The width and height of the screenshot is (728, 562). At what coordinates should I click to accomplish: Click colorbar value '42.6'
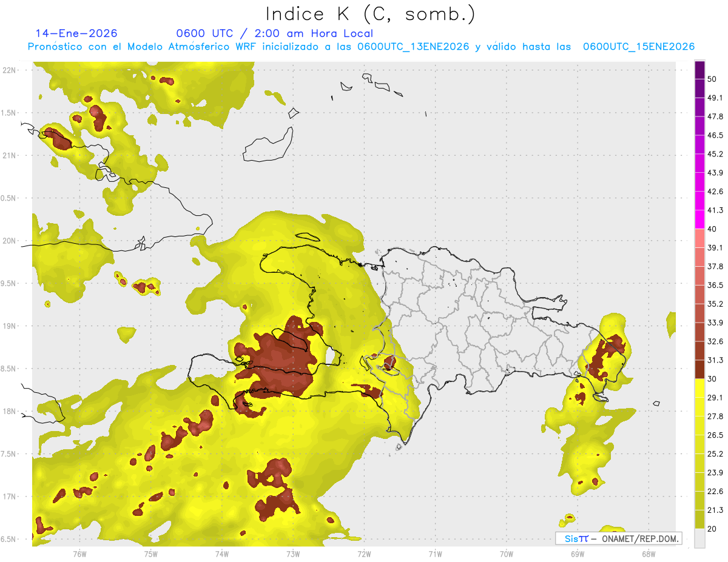tap(715, 192)
